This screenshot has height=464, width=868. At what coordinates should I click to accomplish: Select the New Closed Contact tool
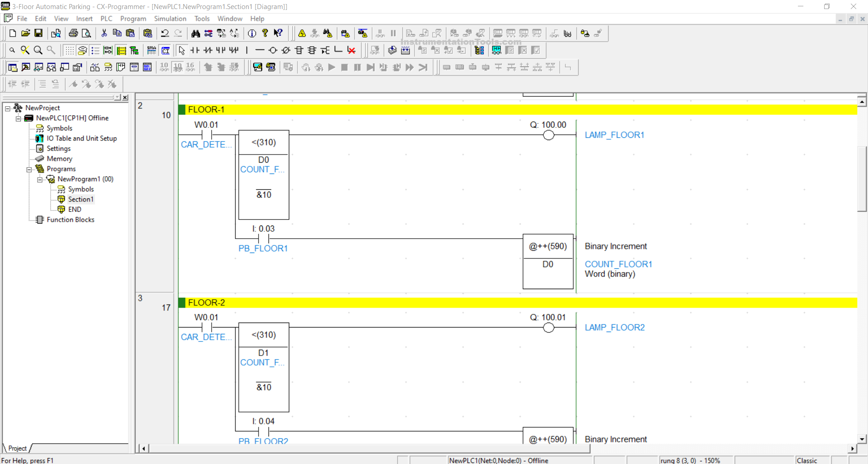(x=208, y=50)
